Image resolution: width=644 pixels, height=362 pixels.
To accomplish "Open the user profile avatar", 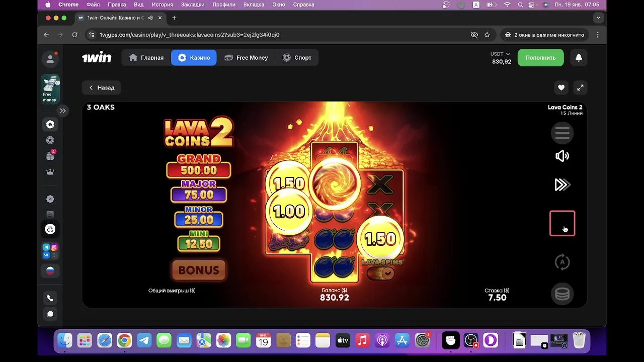I will point(50,59).
